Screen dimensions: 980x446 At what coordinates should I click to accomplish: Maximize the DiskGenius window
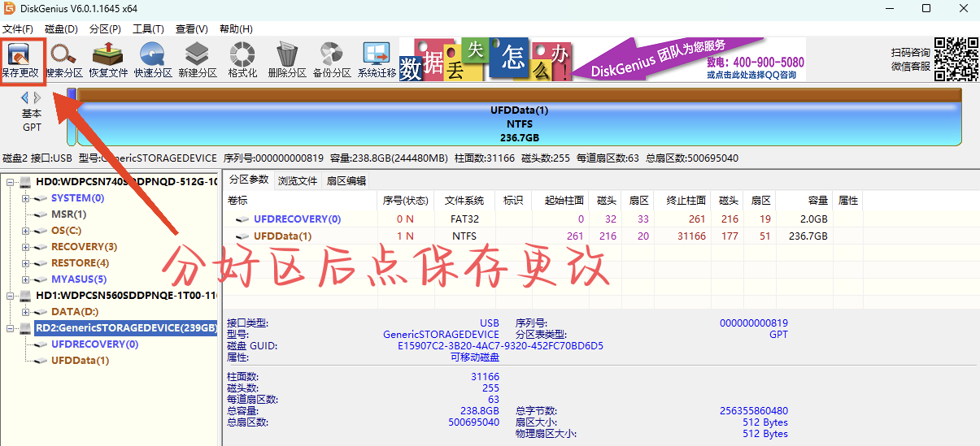(926, 9)
